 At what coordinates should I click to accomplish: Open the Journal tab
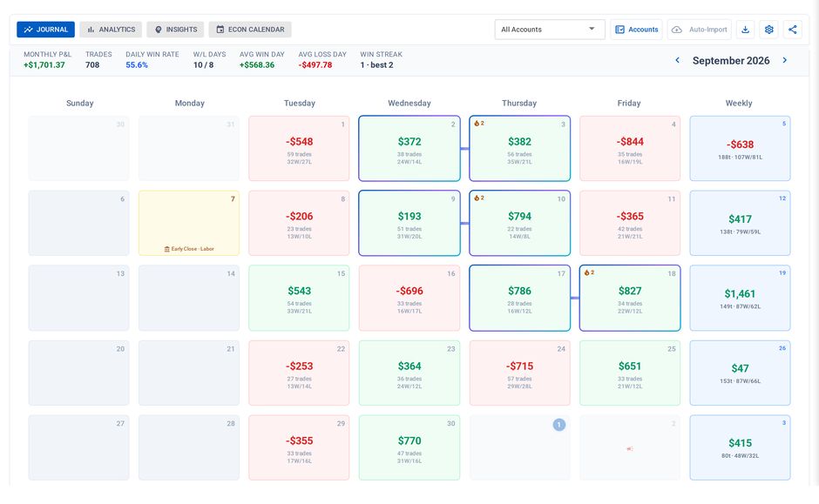[x=45, y=30]
